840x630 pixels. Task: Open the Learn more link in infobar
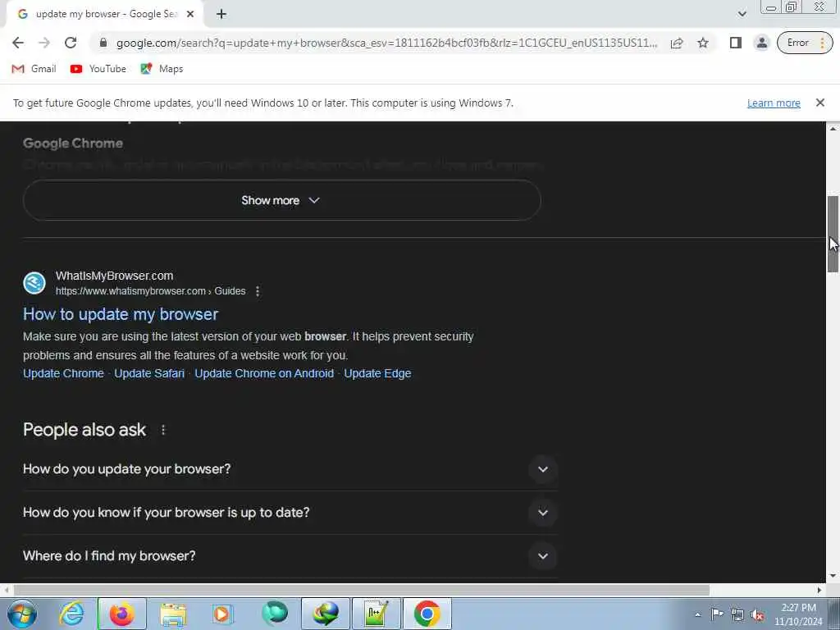click(x=774, y=103)
